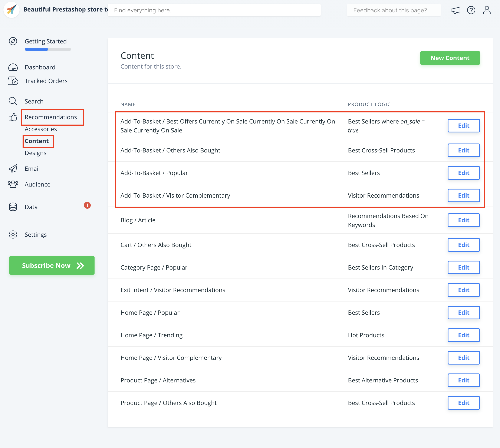Open the user account profile icon

click(x=487, y=10)
